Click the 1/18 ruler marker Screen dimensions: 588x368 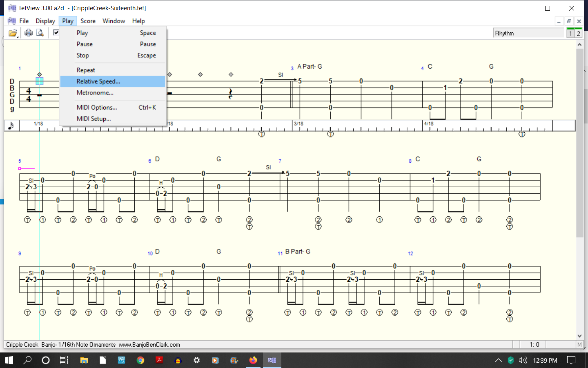[38, 123]
